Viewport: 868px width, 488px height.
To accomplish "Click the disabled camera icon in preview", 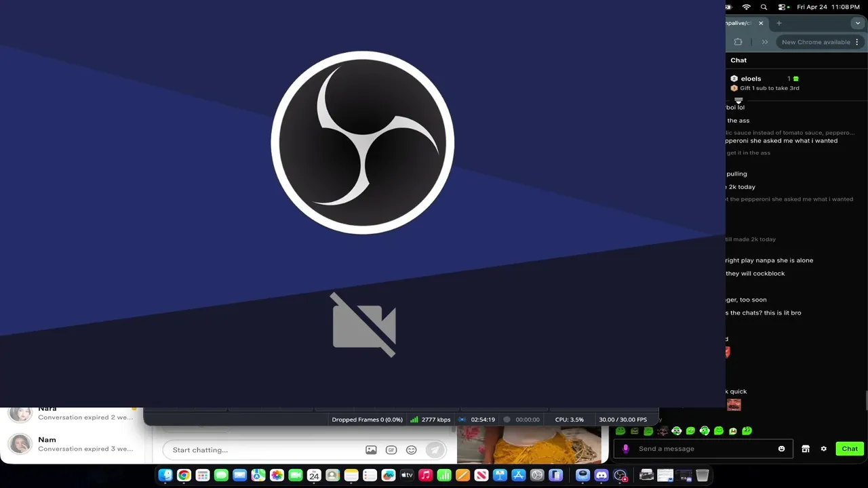I will click(364, 325).
